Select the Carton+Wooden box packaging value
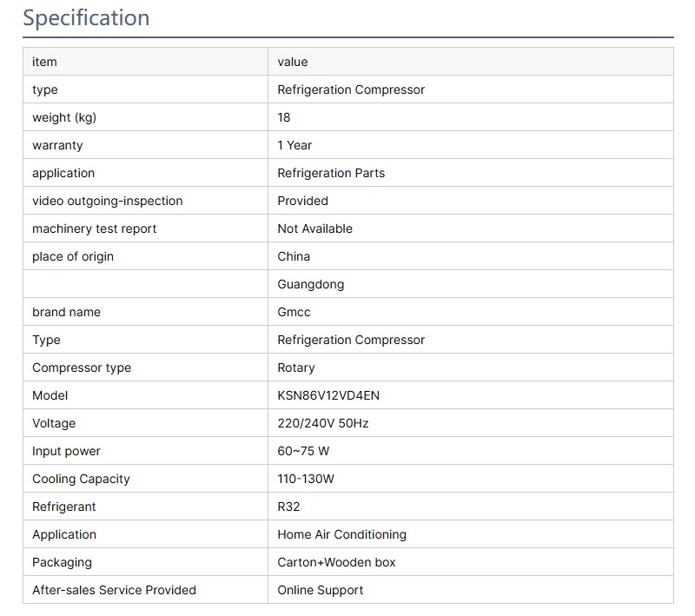Screen dimensions: 695x616 click(336, 562)
